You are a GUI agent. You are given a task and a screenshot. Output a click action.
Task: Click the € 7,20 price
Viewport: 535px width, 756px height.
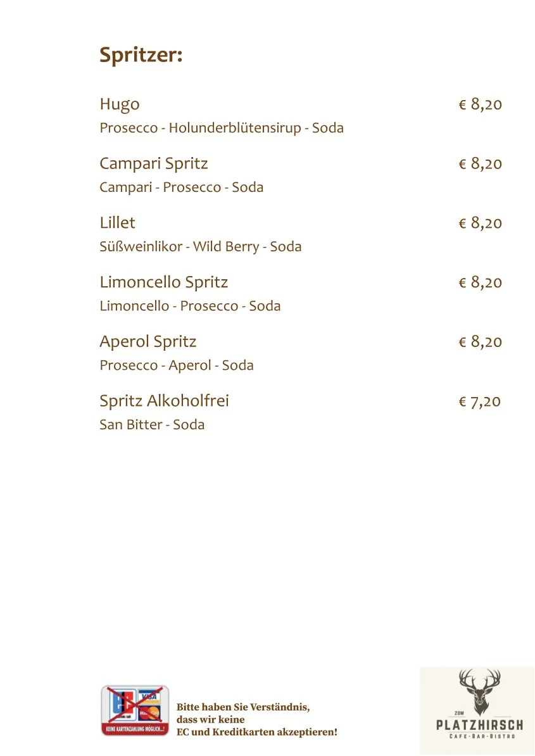coord(479,401)
